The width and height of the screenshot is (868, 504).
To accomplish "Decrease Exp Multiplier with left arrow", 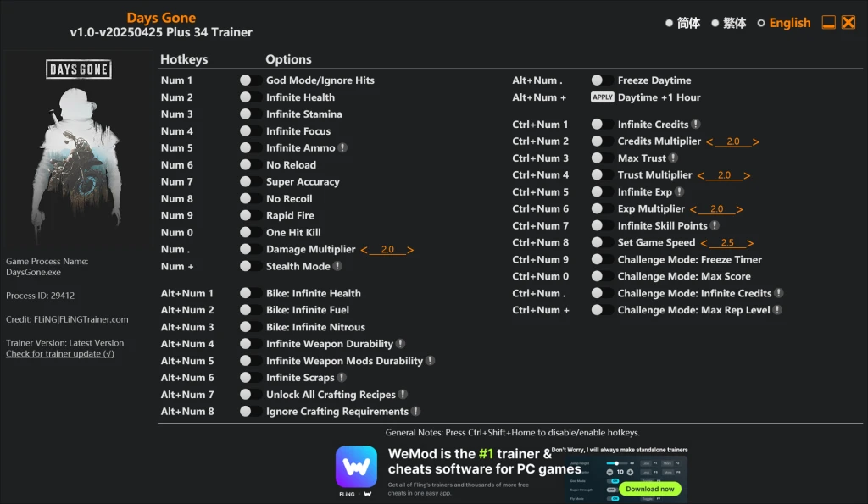I will (693, 210).
